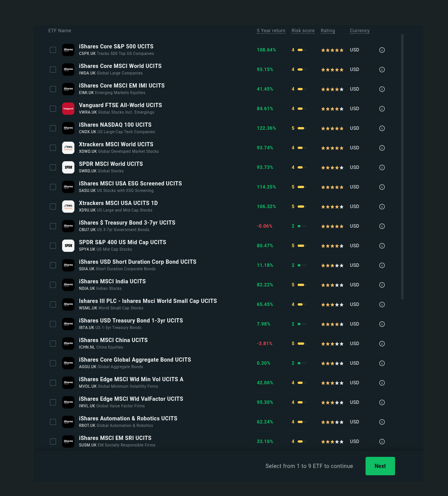The image size is (448, 496).
Task: Click the 'SPDR S&P 400 US Mid Cap UCITS' name
Action: (x=123, y=242)
